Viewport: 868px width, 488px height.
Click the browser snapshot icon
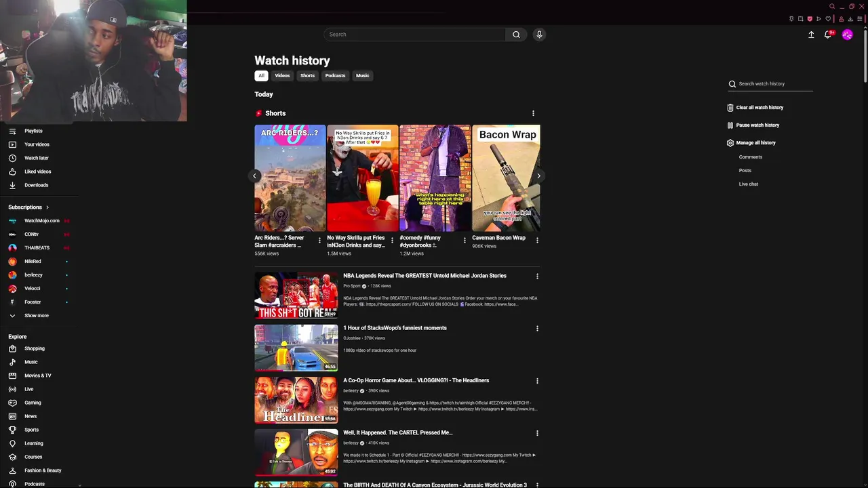click(x=800, y=19)
